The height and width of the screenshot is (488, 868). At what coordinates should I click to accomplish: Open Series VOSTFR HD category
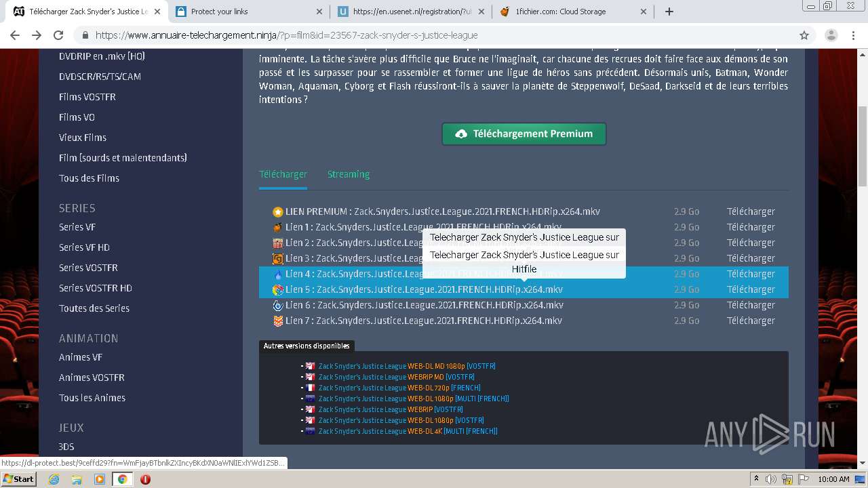(96, 288)
